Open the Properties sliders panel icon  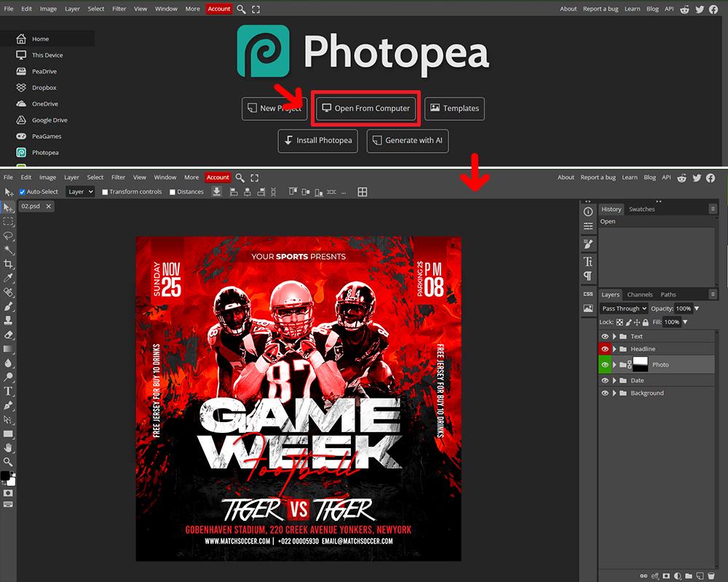point(587,226)
